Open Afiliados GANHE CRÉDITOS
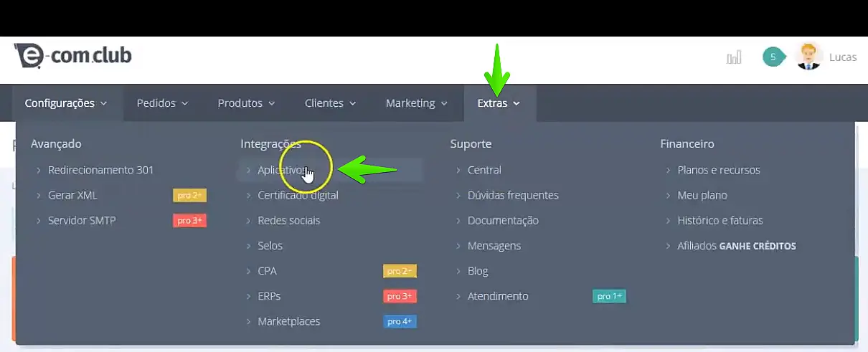Image resolution: width=868 pixels, height=352 pixels. 737,245
